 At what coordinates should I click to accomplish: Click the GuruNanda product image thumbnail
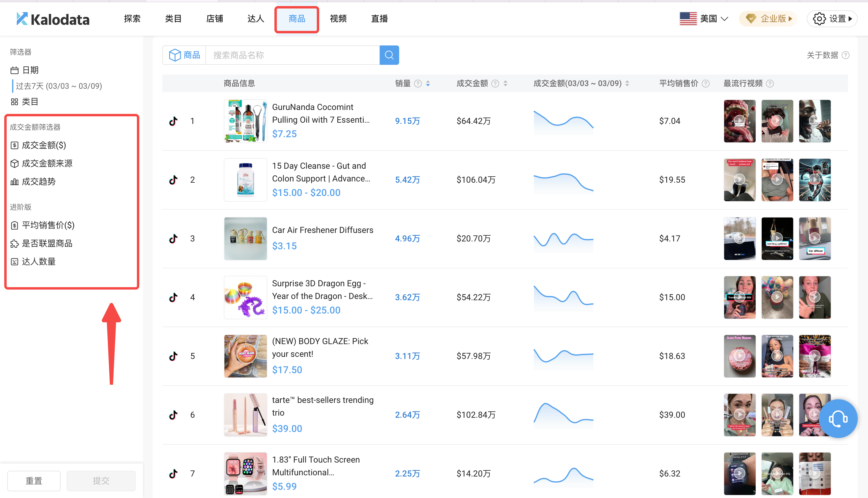245,121
